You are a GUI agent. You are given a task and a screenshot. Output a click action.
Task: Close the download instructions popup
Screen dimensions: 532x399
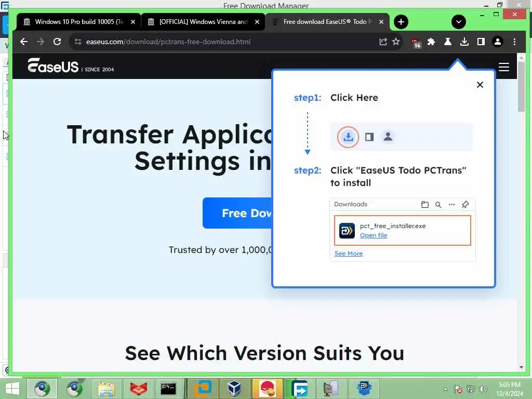tap(480, 85)
